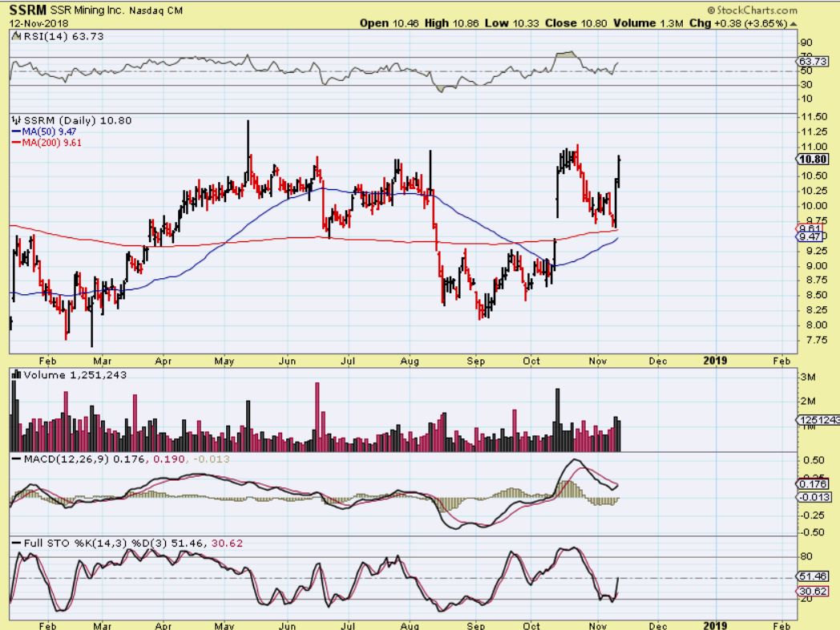Image resolution: width=840 pixels, height=630 pixels.
Task: Click the 30.62 stochastic axis tag
Action: (x=813, y=592)
